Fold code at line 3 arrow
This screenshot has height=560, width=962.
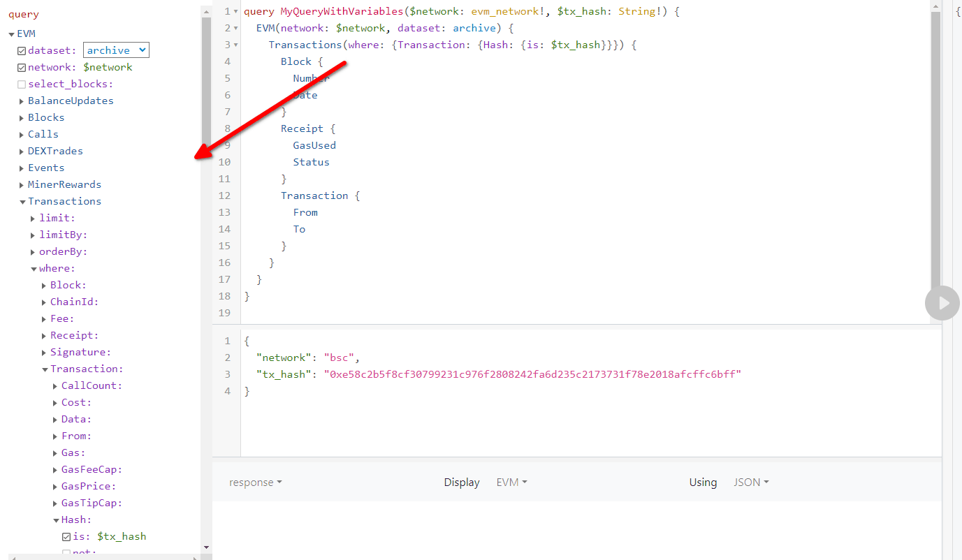235,45
